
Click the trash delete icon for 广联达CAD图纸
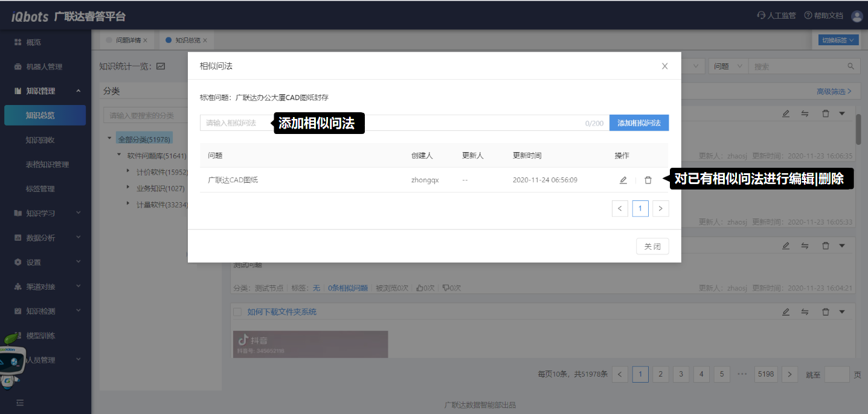[x=648, y=180]
